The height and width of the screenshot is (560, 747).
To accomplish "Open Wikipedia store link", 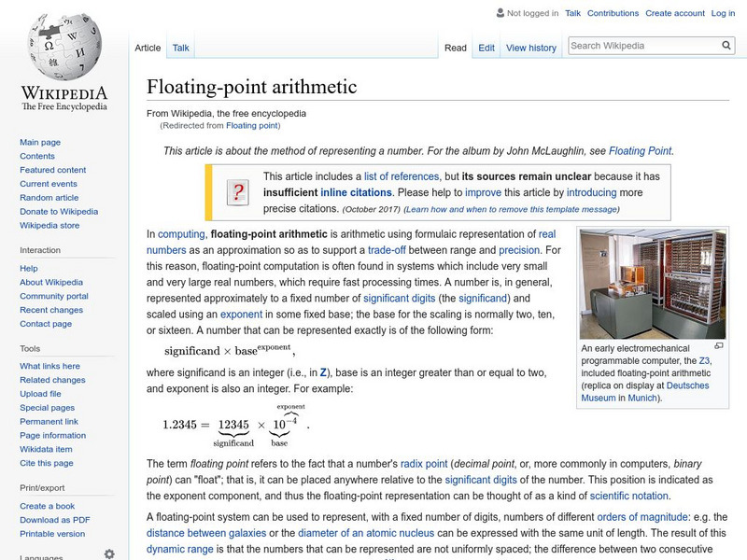I will point(49,225).
